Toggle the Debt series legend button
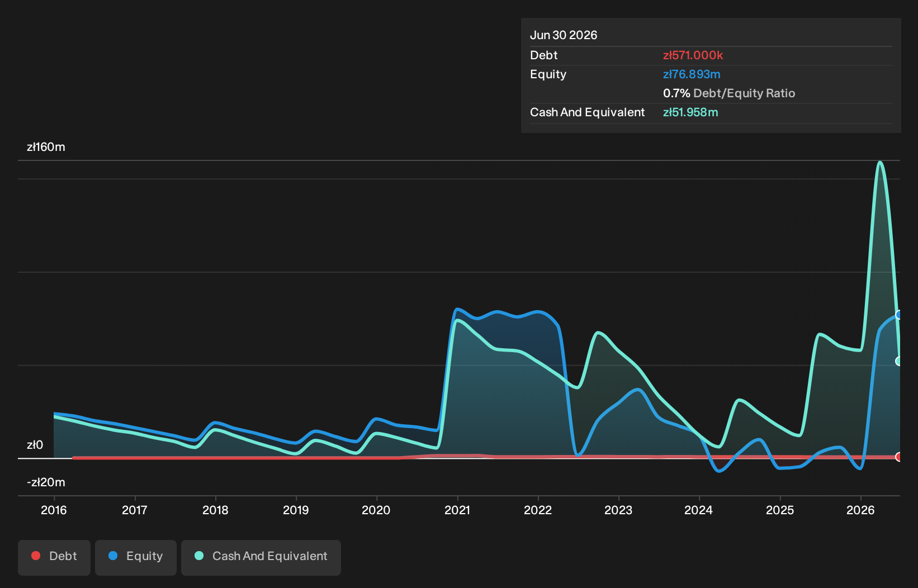 tap(54, 557)
